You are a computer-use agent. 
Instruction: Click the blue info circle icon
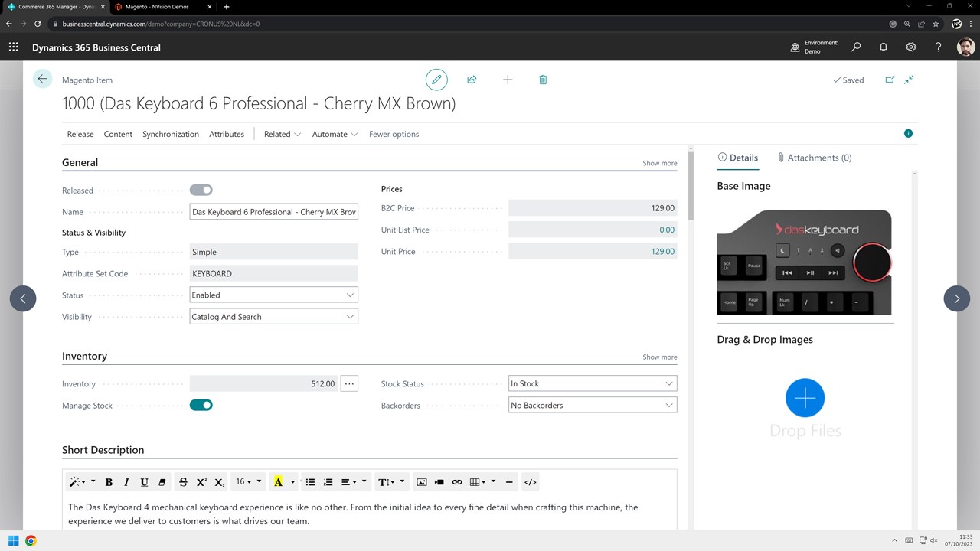[x=908, y=133]
